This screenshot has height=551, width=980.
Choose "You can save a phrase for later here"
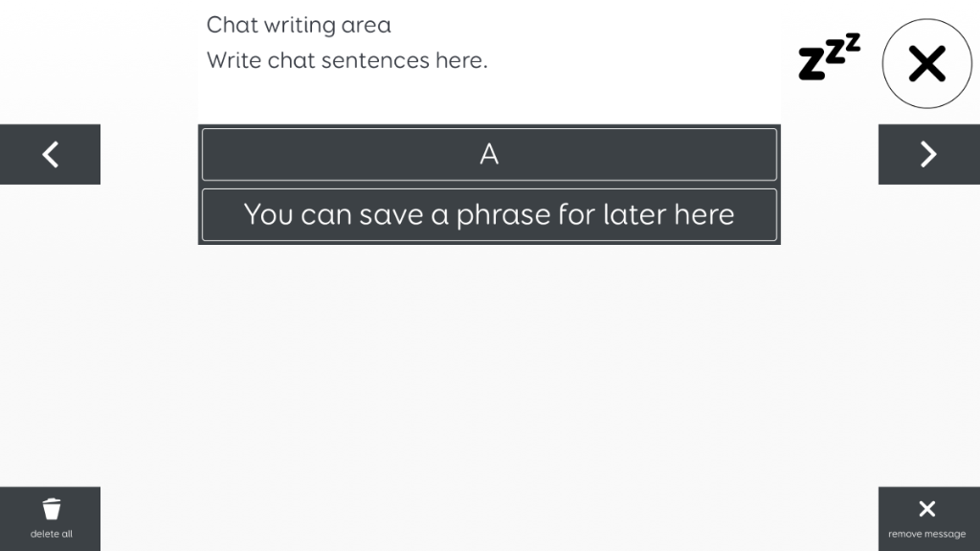pyautogui.click(x=489, y=214)
